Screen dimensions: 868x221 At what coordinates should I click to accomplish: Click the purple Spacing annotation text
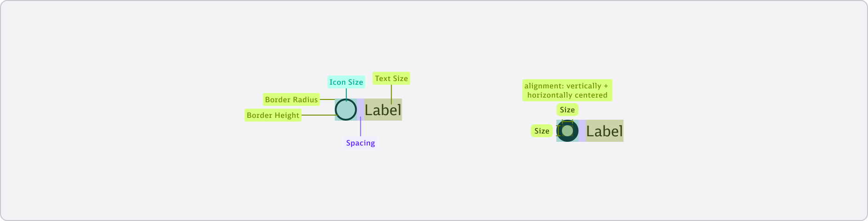pyautogui.click(x=360, y=143)
